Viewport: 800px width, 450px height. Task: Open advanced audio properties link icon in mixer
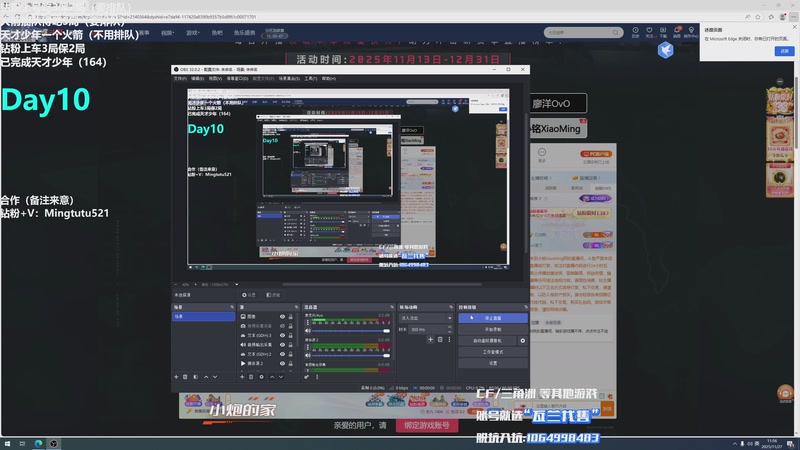click(307, 377)
